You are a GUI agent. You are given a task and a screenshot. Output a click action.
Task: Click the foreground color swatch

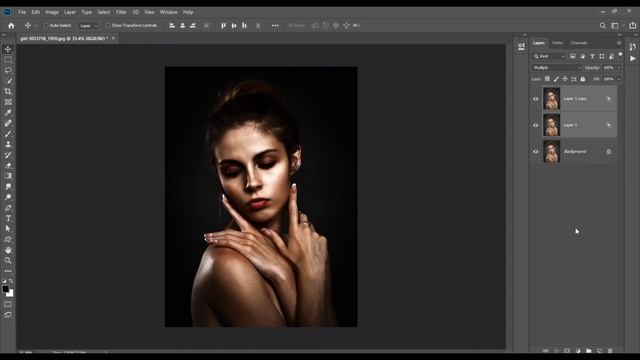coord(5,289)
